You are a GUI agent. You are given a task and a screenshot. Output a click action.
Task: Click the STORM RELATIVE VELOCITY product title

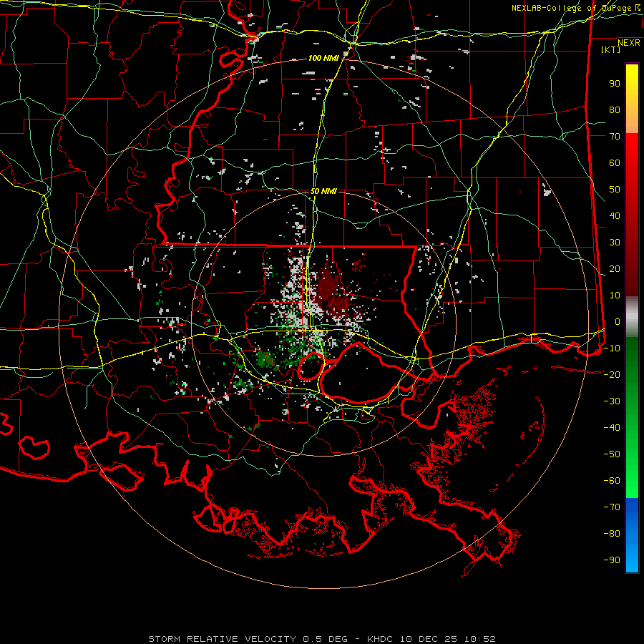tap(222, 639)
